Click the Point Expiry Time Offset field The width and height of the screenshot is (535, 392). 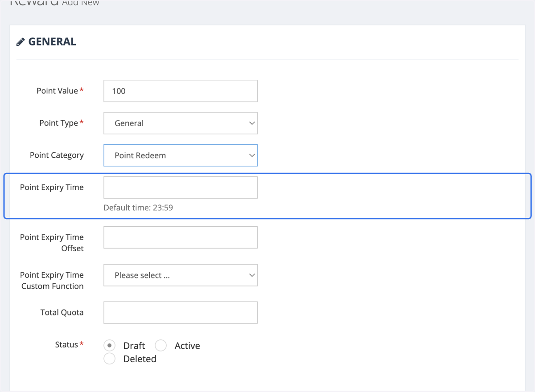tap(181, 237)
